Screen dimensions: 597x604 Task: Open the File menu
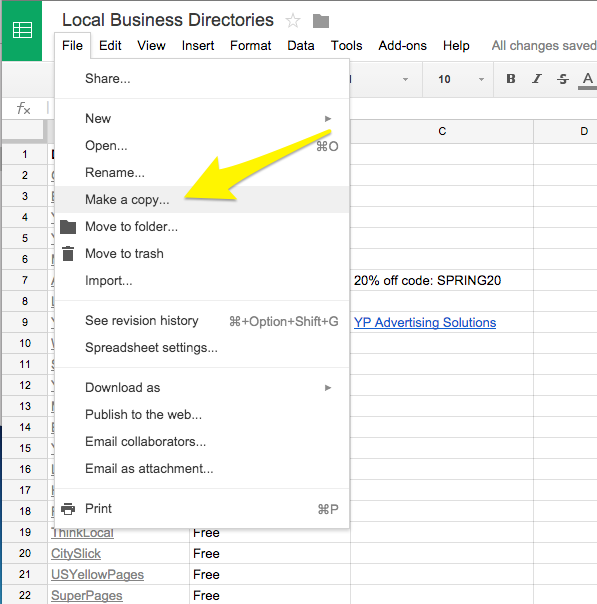[x=72, y=46]
